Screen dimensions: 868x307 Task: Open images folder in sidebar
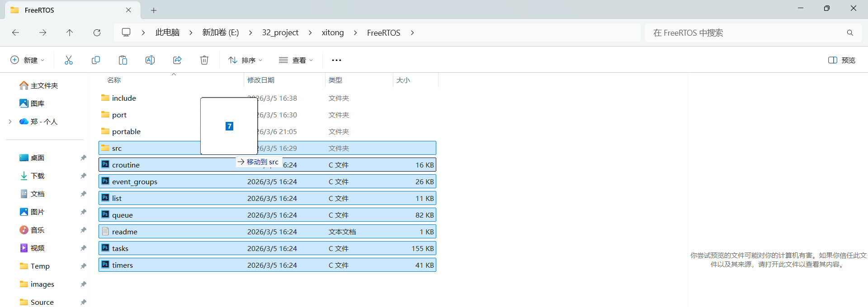(x=37, y=284)
